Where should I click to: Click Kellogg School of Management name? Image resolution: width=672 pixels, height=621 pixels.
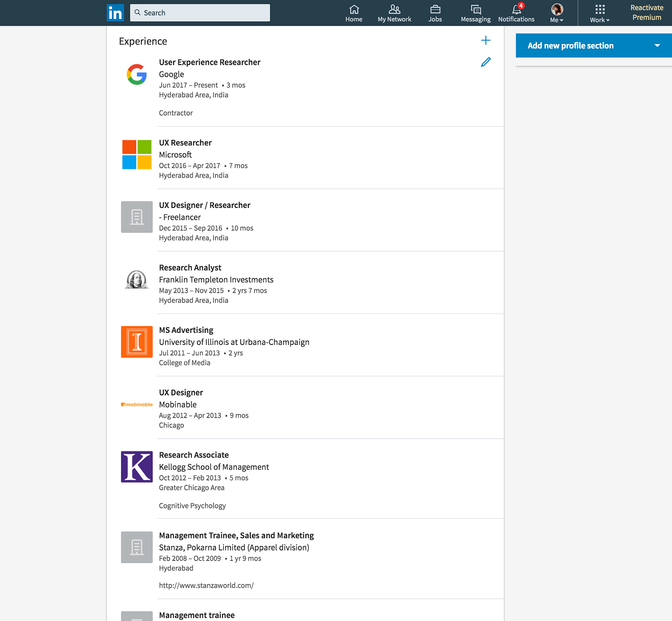point(214,467)
